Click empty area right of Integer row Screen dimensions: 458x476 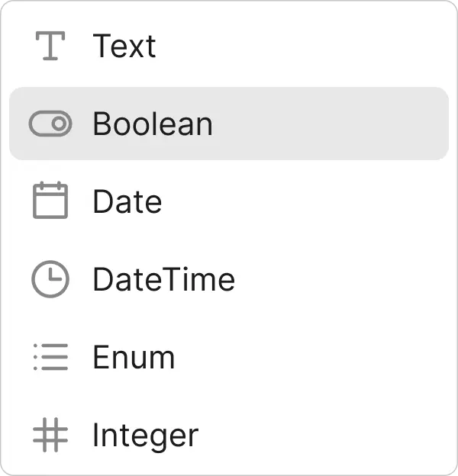343,436
